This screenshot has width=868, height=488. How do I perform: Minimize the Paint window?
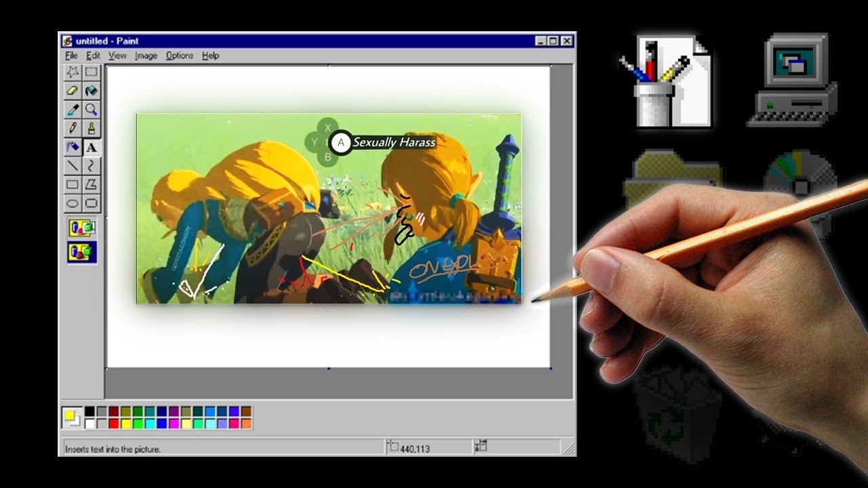point(540,41)
